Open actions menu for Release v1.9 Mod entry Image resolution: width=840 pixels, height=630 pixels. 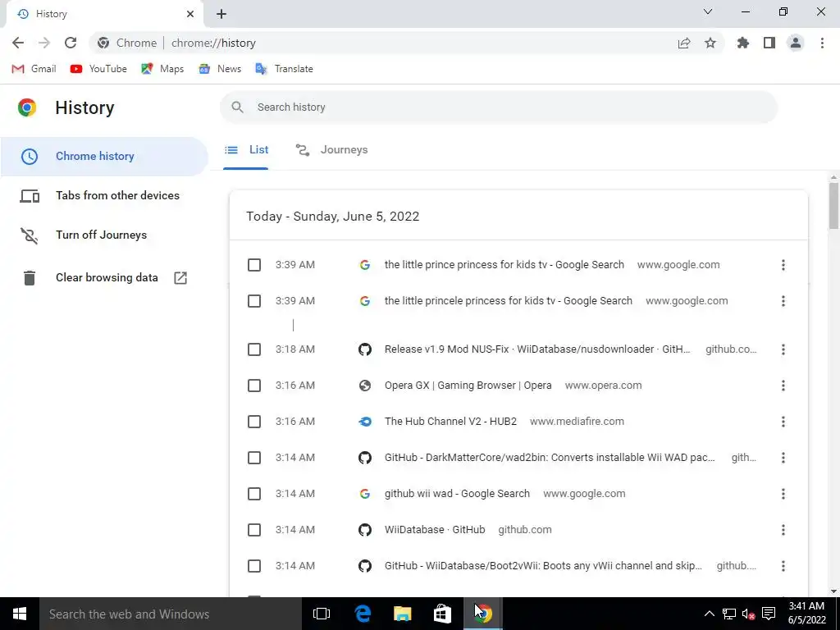click(783, 349)
